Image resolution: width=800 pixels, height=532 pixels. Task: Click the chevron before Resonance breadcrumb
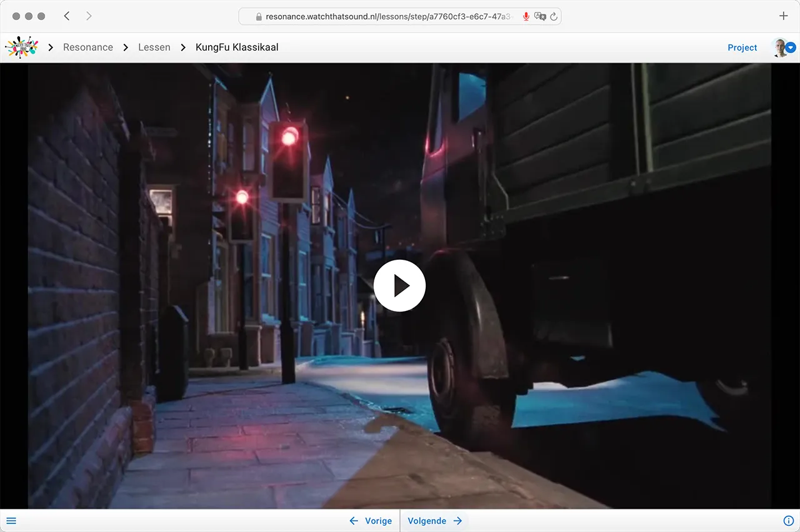tap(51, 47)
